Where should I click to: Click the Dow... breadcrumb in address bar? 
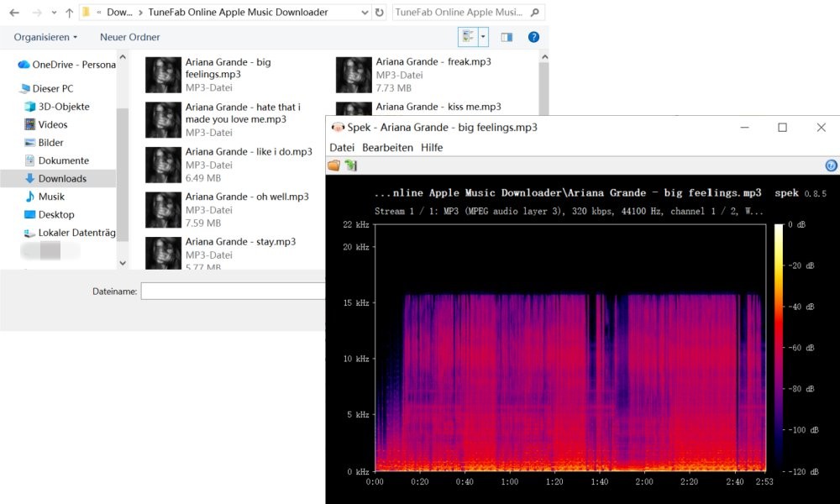pos(119,13)
